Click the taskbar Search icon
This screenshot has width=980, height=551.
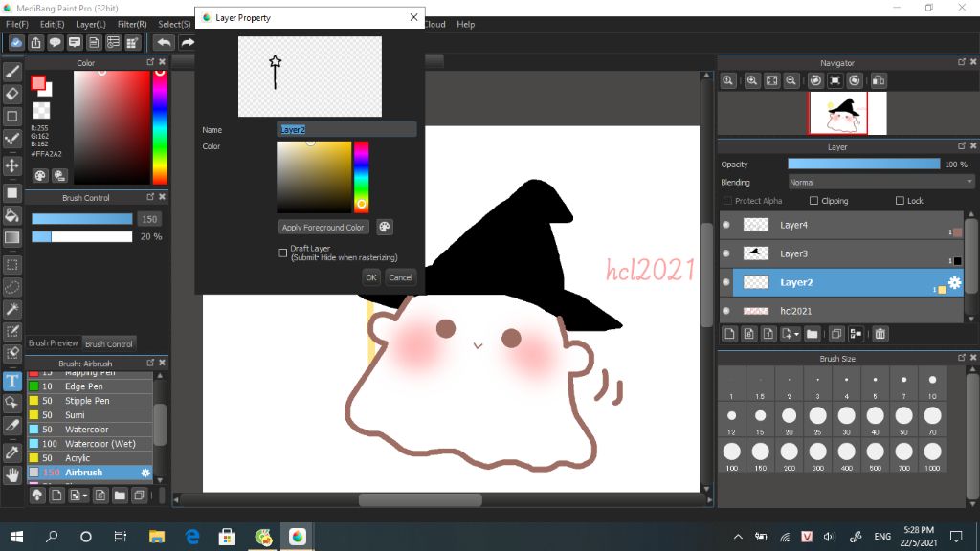coord(52,537)
